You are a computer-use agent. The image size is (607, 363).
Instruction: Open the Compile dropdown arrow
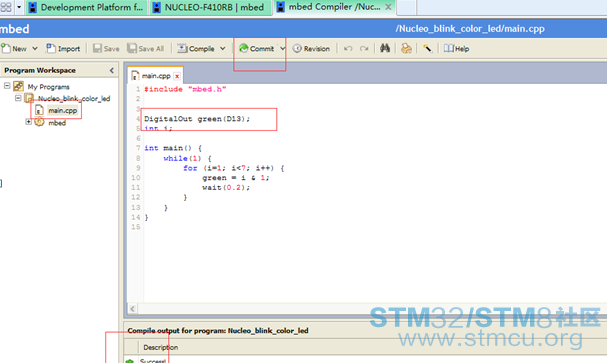click(223, 49)
